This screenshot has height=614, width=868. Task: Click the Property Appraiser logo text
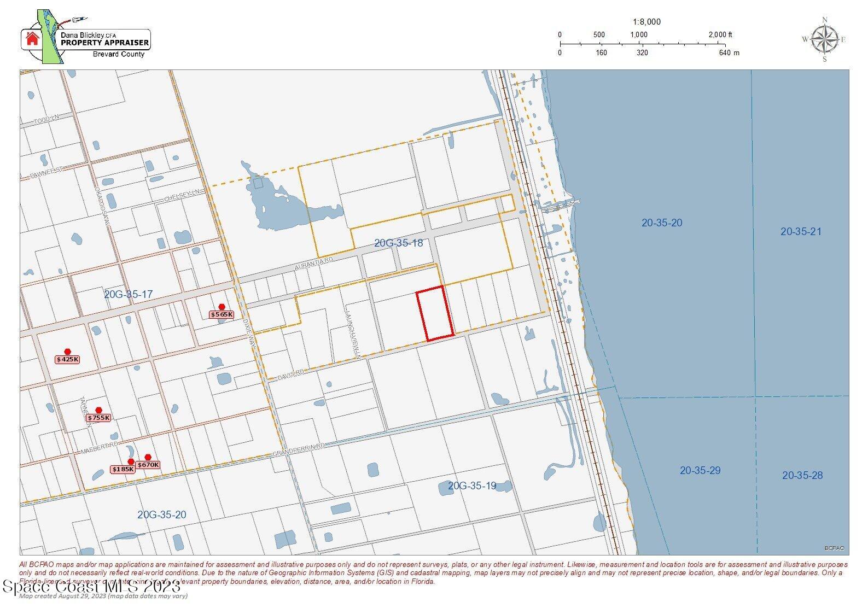104,42
